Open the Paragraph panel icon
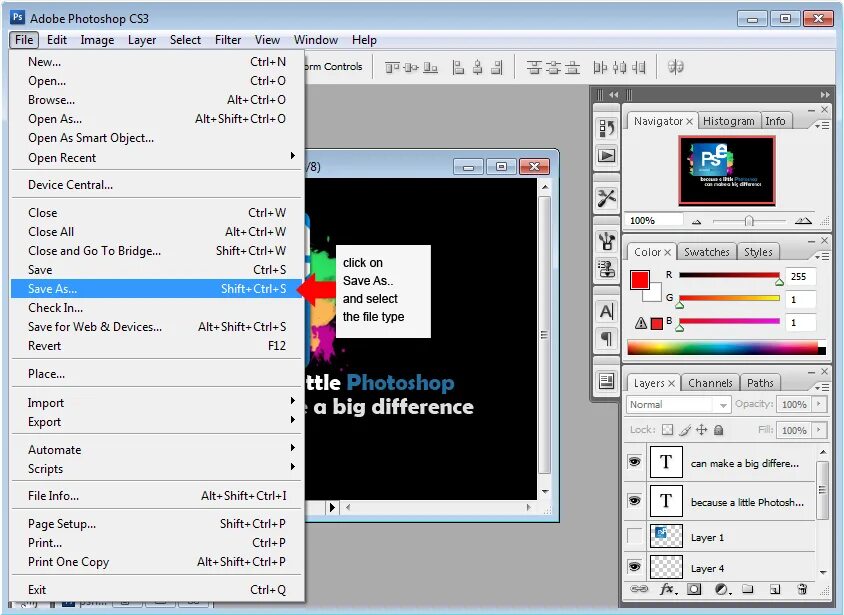 point(607,338)
